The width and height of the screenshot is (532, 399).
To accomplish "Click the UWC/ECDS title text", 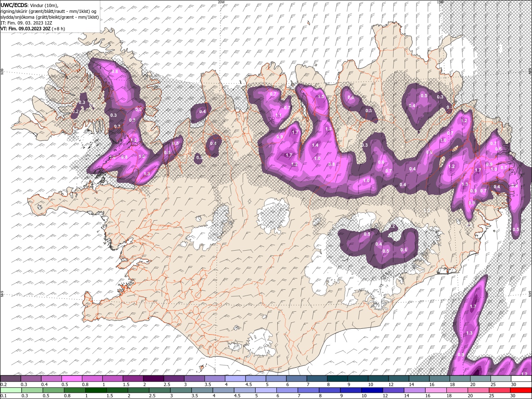I will pos(14,5).
